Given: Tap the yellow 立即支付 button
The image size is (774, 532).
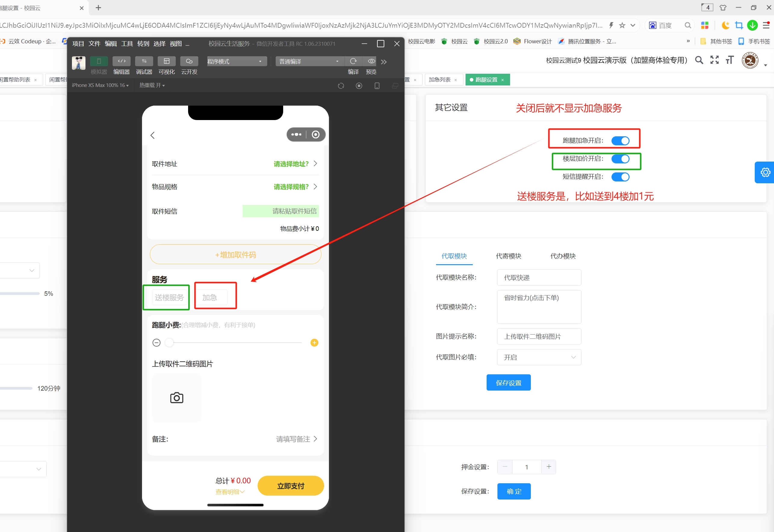Looking at the screenshot, I should [x=290, y=486].
